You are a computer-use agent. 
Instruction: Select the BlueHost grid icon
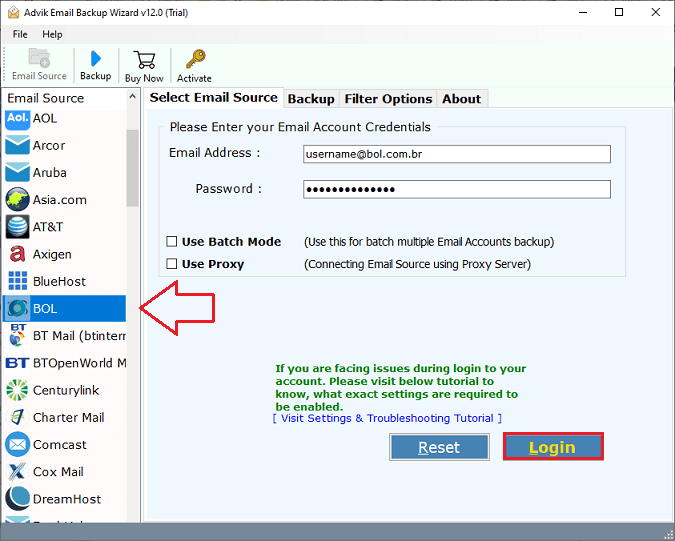tap(17, 281)
